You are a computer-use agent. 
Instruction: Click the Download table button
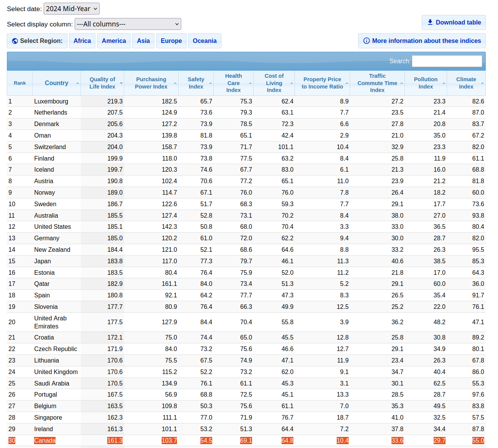[454, 22]
